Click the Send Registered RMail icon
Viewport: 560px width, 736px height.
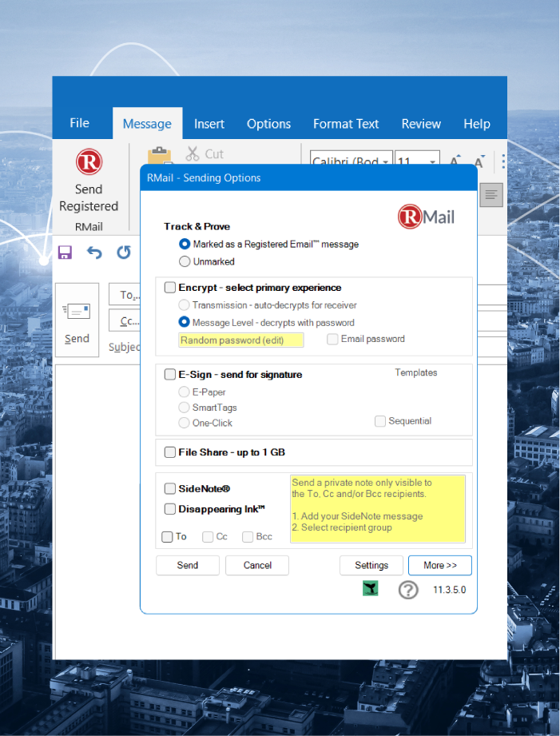click(89, 162)
